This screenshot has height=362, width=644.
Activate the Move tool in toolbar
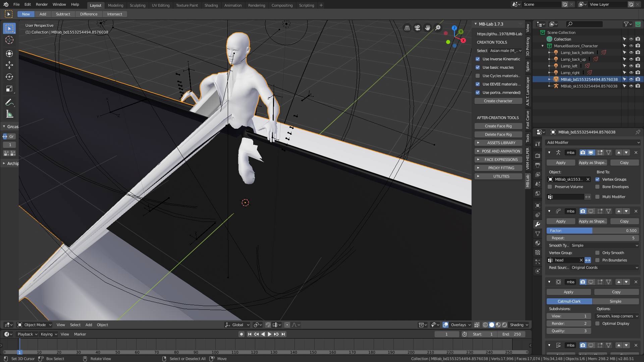[9, 65]
